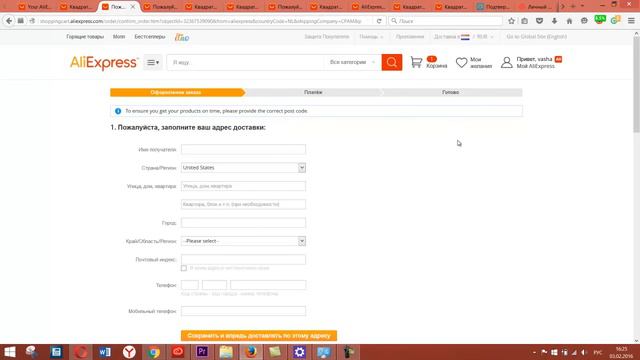Open the gear settings app on taskbar
The height and width of the screenshot is (360, 640).
click(299, 352)
